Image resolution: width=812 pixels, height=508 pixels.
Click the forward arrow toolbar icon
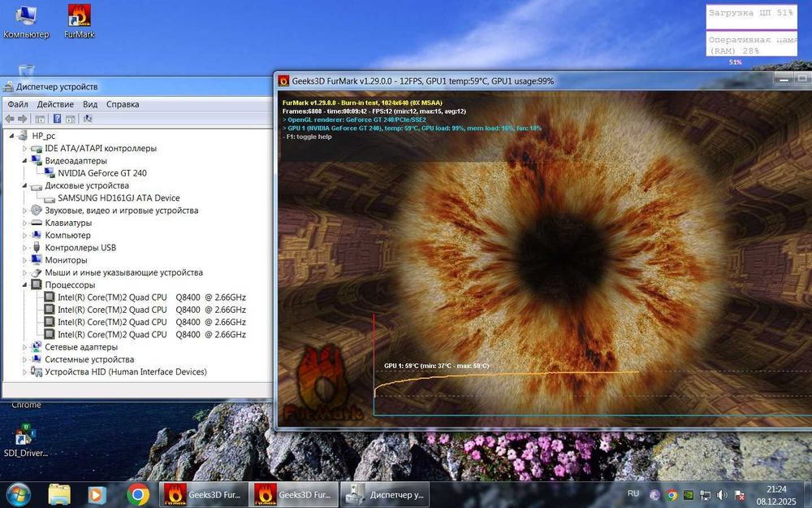(x=22, y=119)
